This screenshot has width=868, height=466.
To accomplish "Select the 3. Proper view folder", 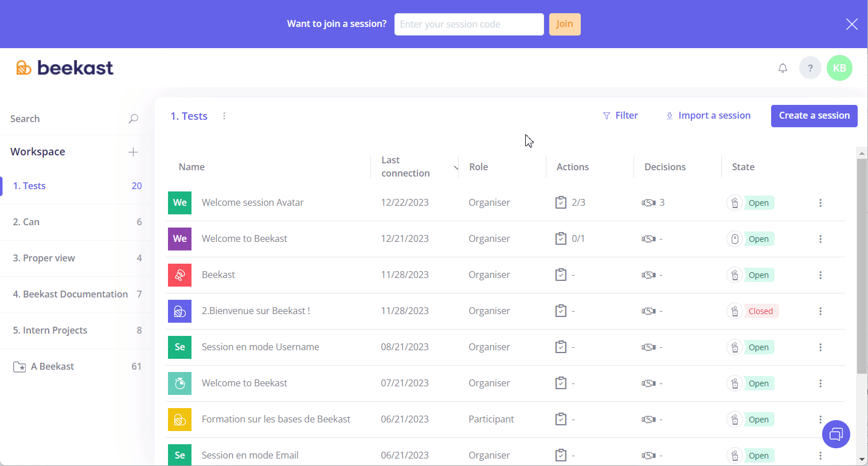I will coord(77,258).
